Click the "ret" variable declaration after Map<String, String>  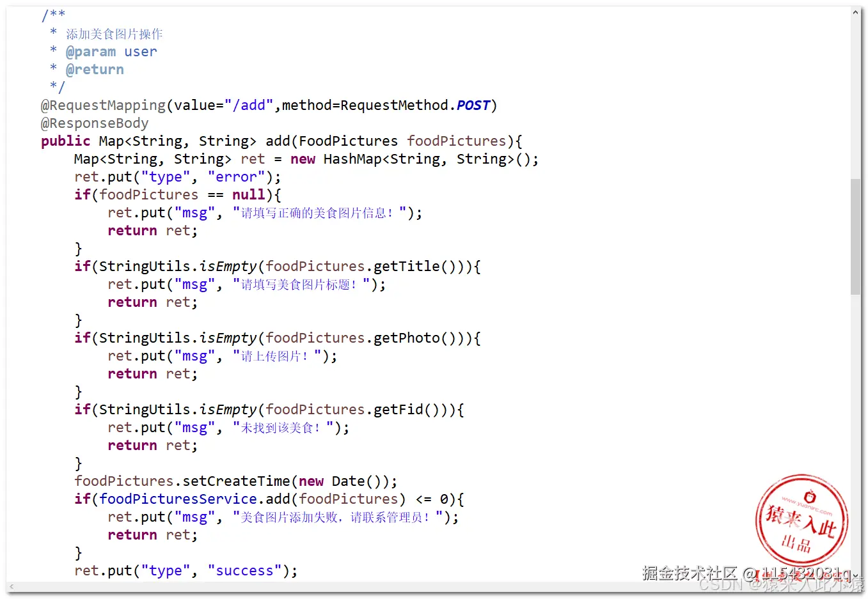253,159
